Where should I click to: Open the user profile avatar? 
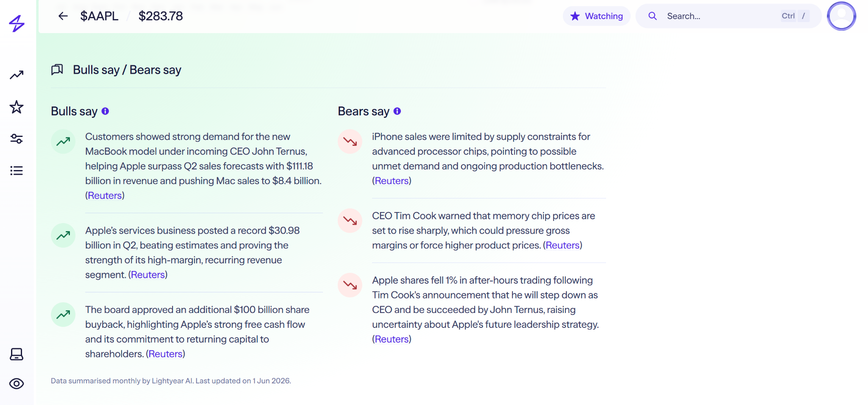(842, 16)
